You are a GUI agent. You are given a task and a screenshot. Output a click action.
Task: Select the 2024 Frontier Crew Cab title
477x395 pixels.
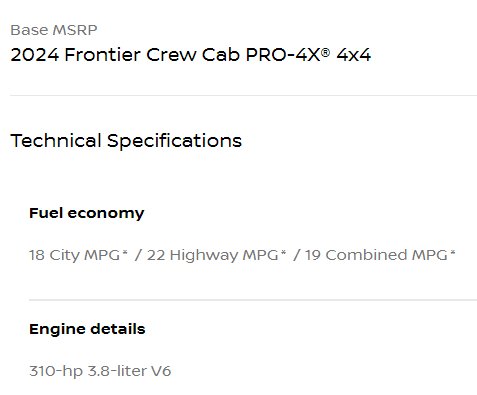point(190,55)
